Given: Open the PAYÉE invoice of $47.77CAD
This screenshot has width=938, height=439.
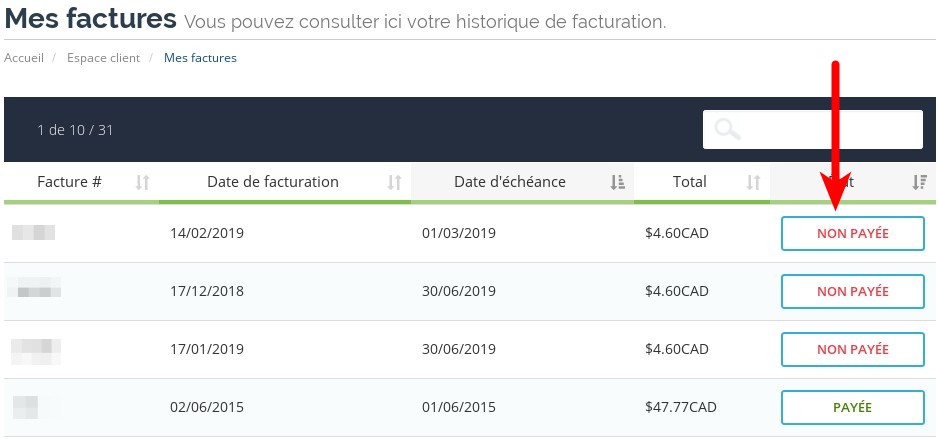Looking at the screenshot, I should (852, 407).
